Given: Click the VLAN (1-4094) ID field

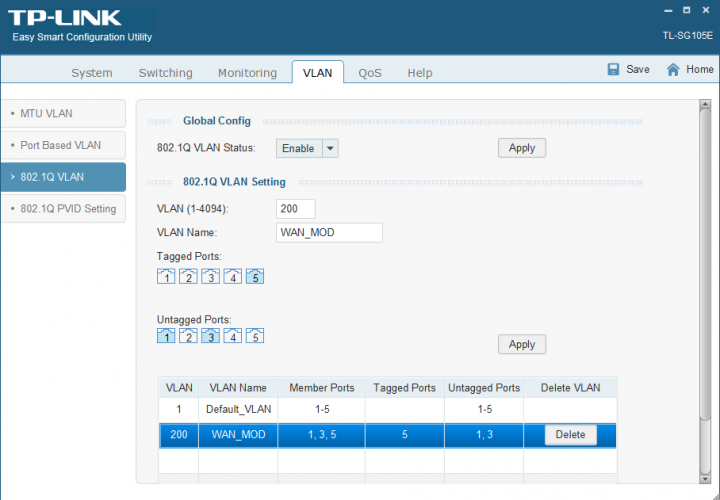Looking at the screenshot, I should tap(296, 209).
